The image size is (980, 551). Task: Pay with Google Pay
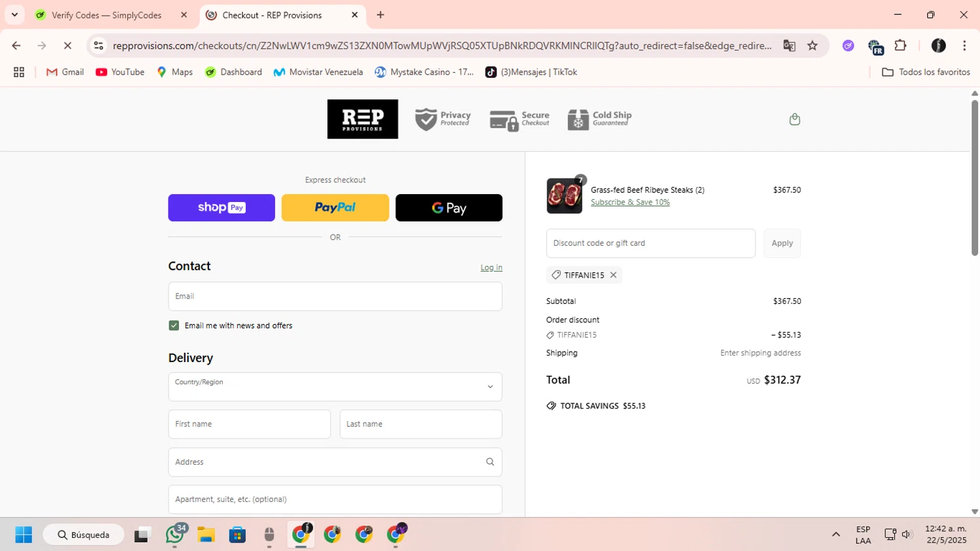(449, 208)
